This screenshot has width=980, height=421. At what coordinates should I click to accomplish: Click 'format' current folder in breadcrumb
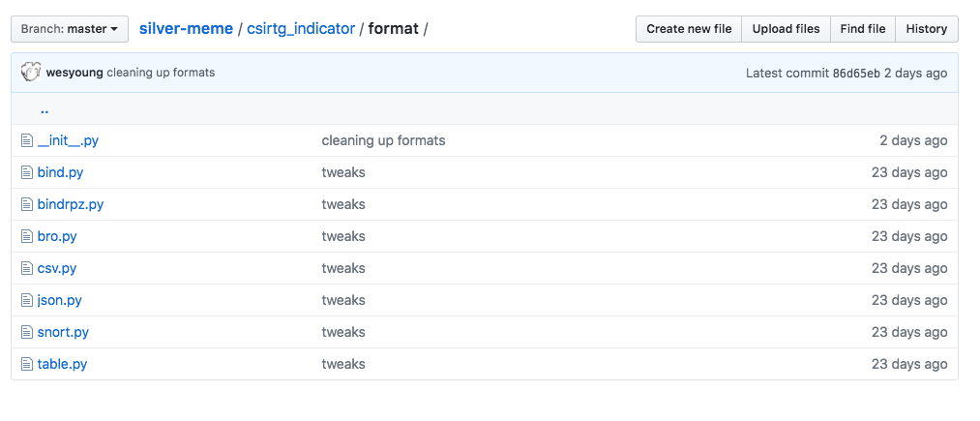click(393, 28)
